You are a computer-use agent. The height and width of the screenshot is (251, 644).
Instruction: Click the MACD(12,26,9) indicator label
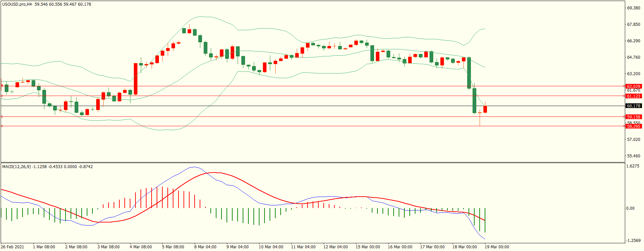(16, 166)
